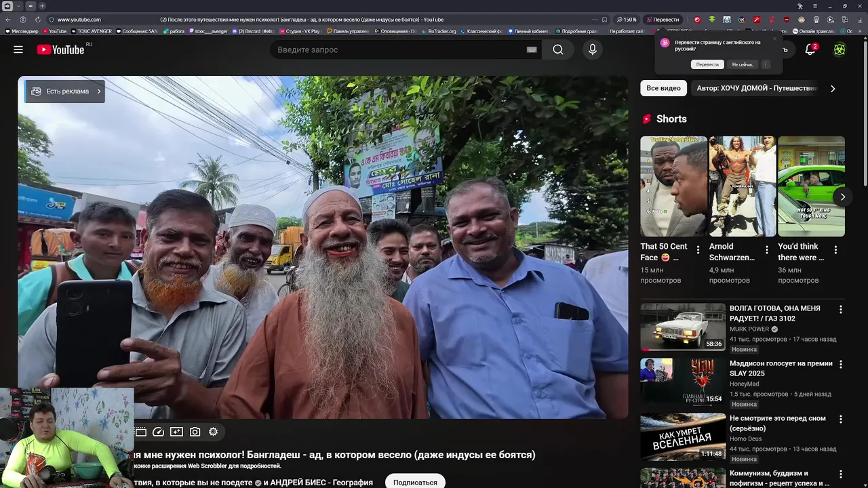Open the green car short thumbnail

[812, 186]
